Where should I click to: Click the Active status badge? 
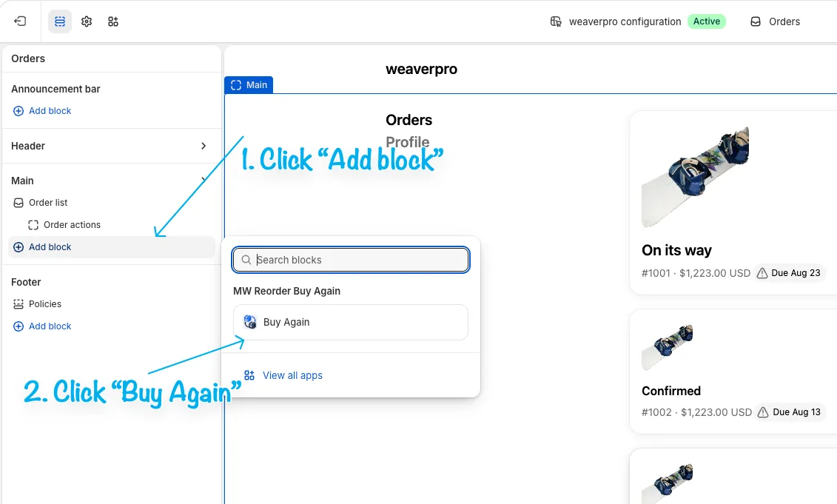pos(707,21)
